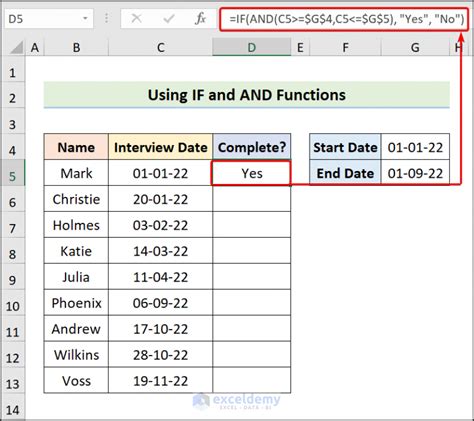
Task: Click the empty Complete? cell for Christie
Action: (x=251, y=199)
